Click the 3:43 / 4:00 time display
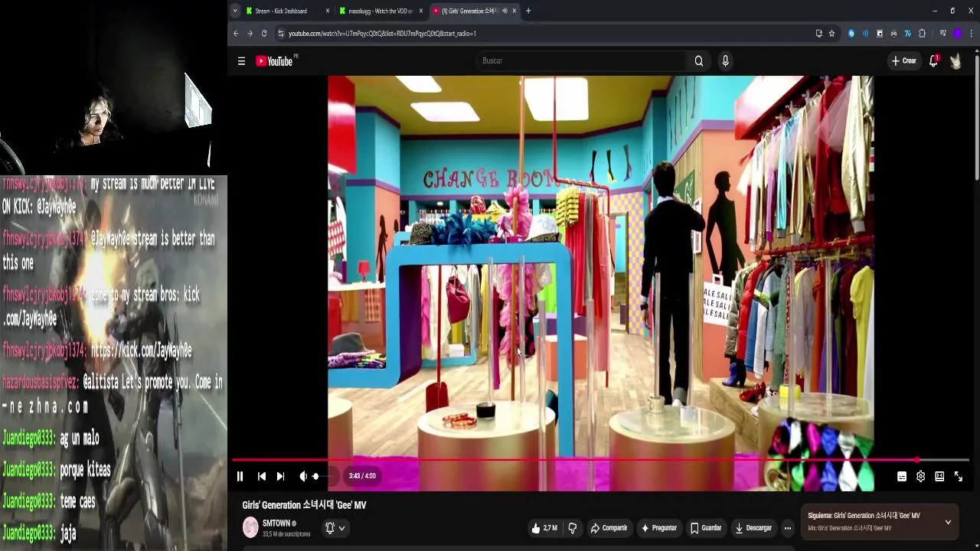980x551 pixels. coord(362,476)
